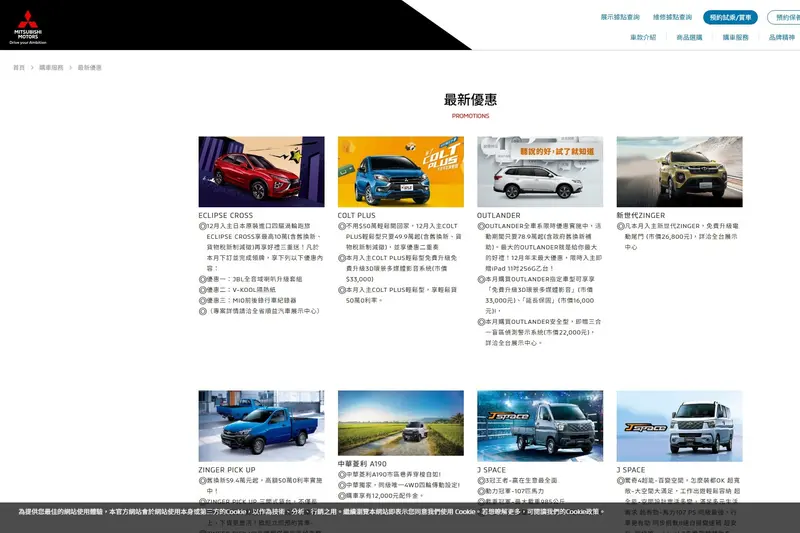Image resolution: width=800 pixels, height=533 pixels.
Task: Click the 預約試乘/賞車 button
Action: (730, 17)
